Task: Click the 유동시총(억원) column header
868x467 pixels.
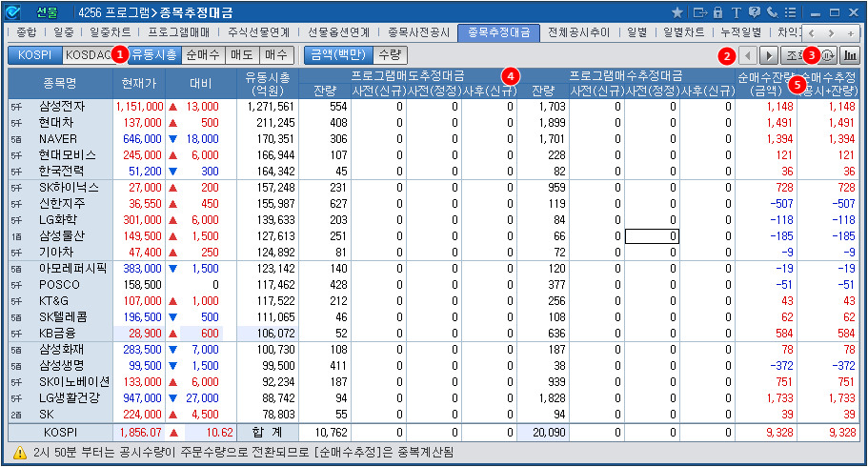Action: click(x=268, y=84)
